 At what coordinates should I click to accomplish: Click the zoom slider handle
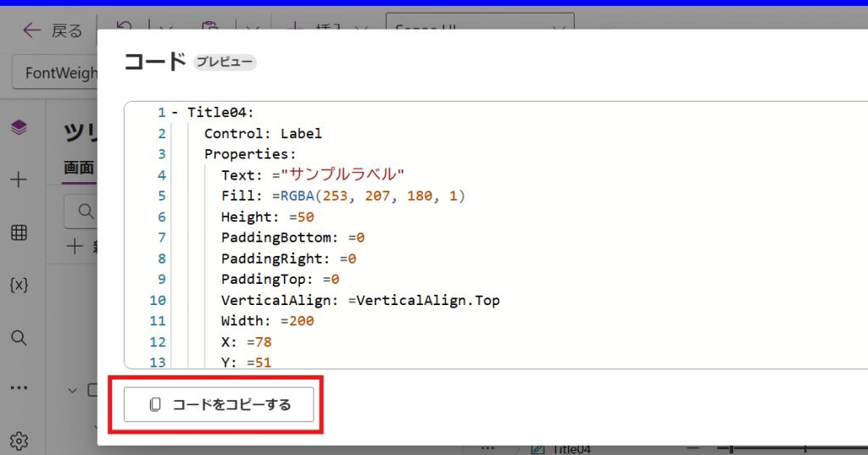click(732, 448)
